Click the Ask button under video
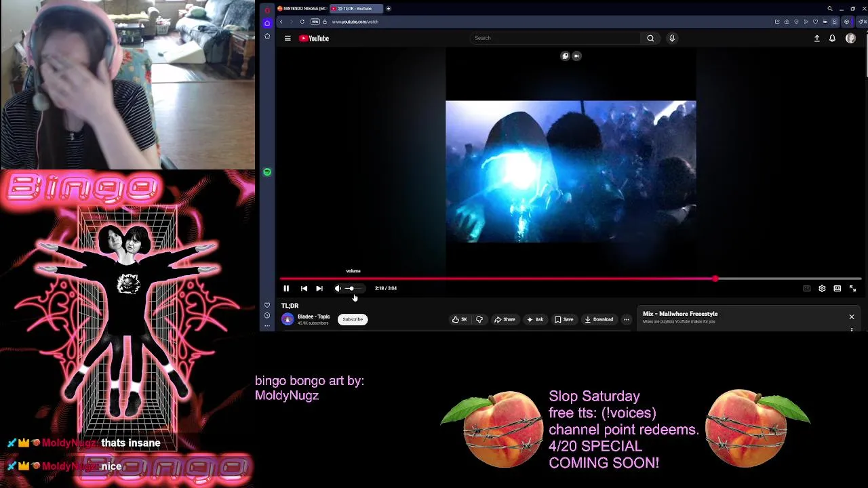The height and width of the screenshot is (488, 868). click(x=535, y=319)
